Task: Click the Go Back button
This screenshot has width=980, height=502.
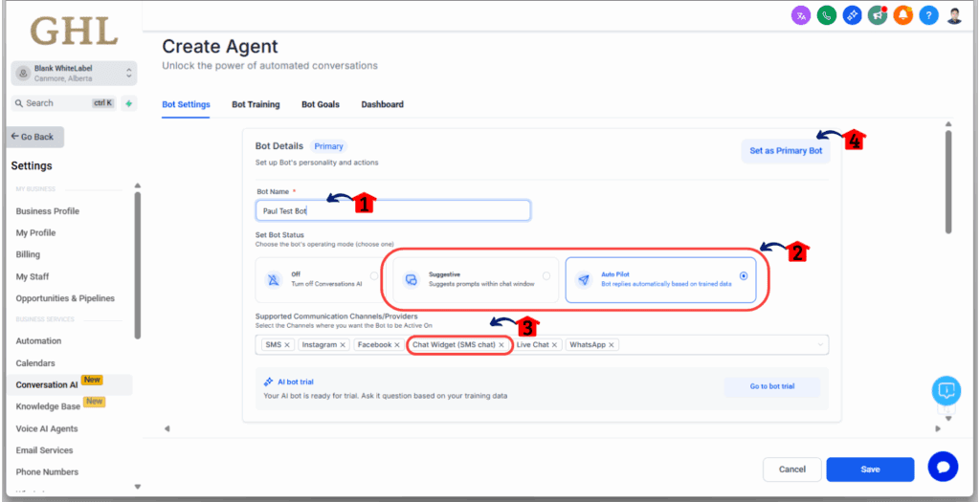Action: click(35, 137)
